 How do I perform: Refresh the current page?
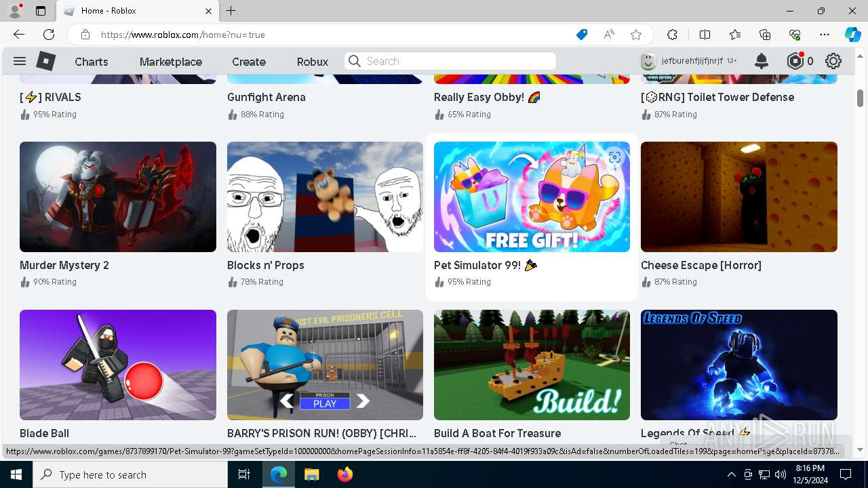[x=49, y=35]
